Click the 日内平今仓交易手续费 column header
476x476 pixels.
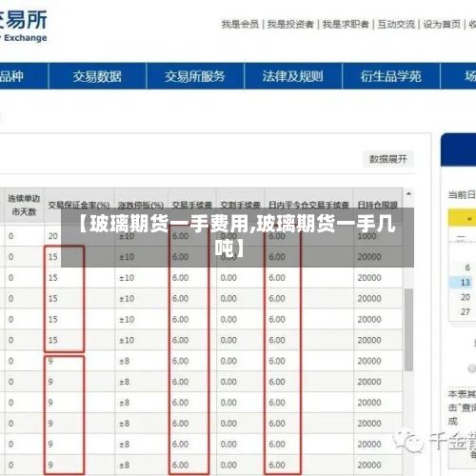click(308, 205)
